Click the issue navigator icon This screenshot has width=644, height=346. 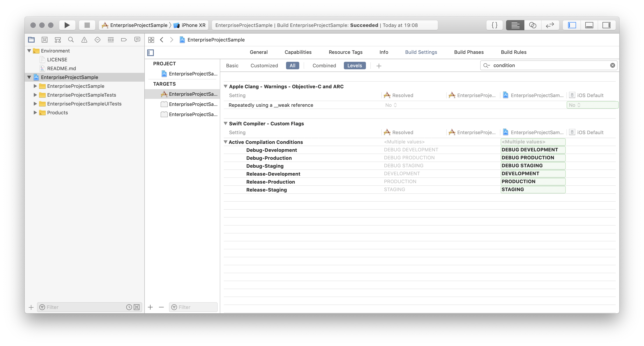point(84,40)
